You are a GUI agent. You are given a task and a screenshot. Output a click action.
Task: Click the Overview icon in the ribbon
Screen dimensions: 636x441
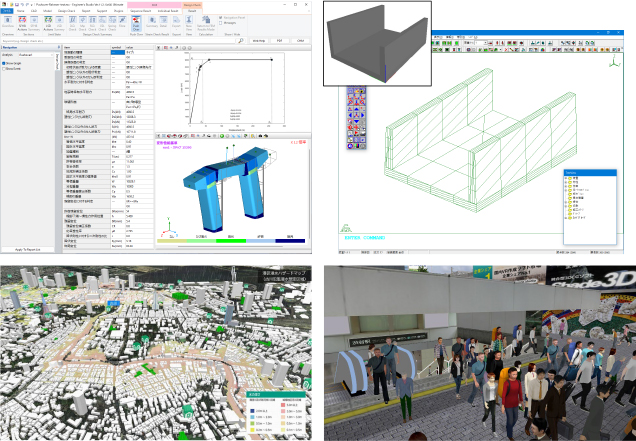pos(9,24)
